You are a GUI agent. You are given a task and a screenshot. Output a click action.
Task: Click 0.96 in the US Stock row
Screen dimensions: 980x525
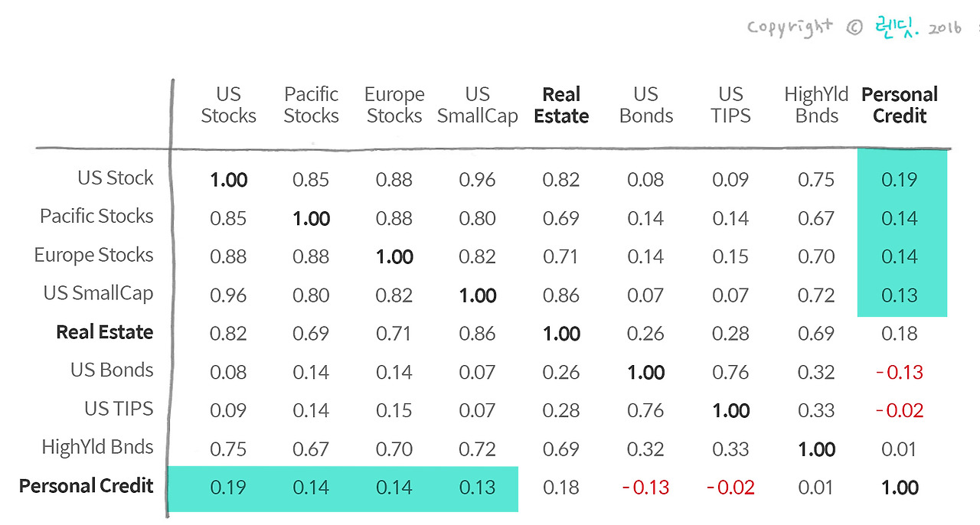[x=477, y=180]
